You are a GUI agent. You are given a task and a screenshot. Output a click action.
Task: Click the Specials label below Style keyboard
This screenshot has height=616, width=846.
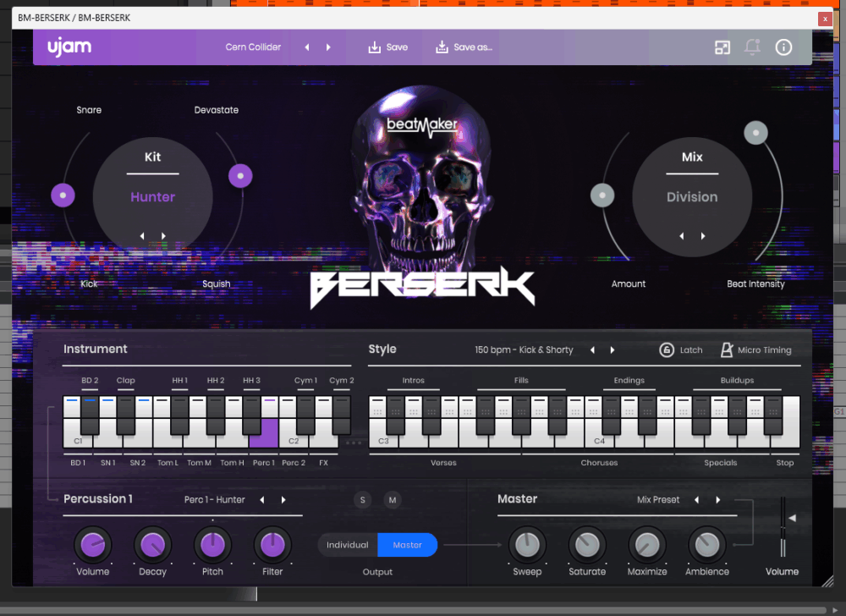[x=720, y=463]
